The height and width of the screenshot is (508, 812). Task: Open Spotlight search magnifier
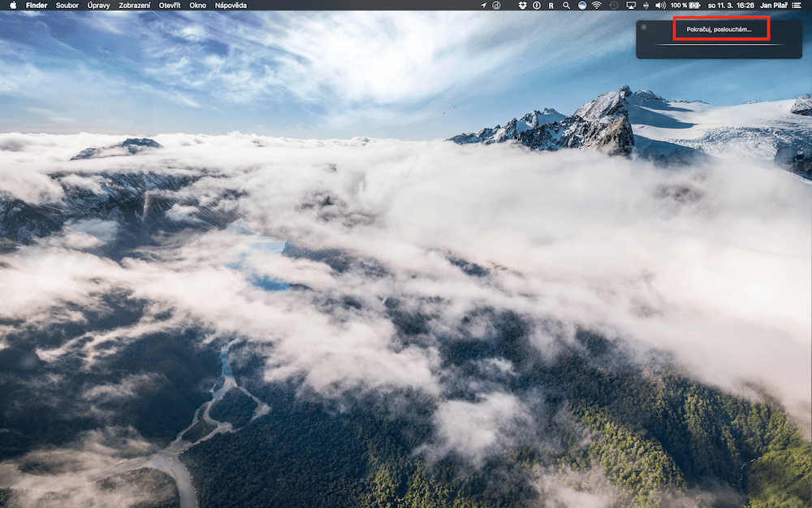566,5
